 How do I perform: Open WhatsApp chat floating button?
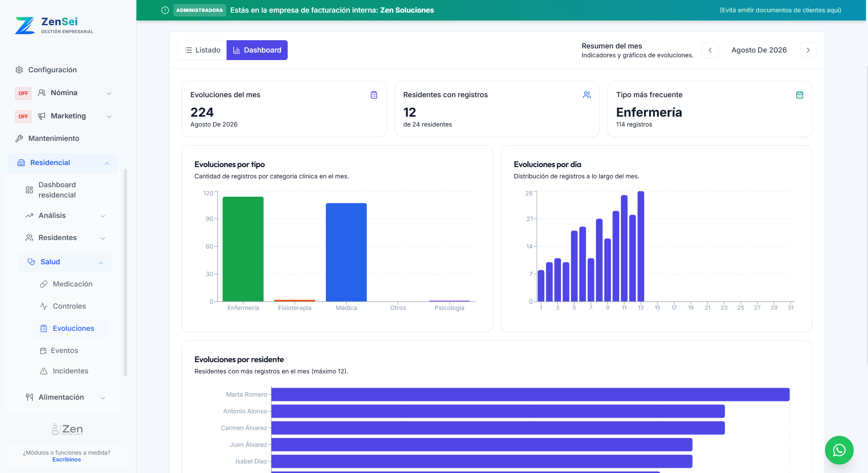tap(839, 450)
